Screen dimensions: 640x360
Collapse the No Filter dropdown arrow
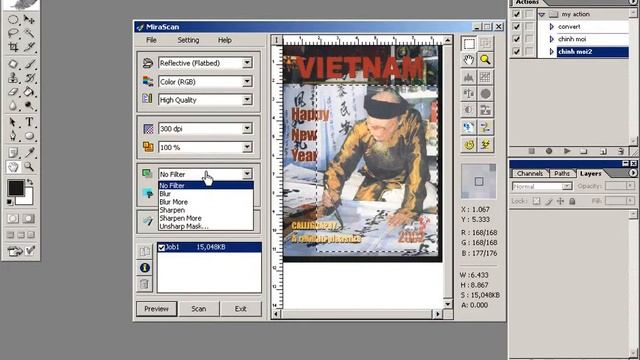247,174
